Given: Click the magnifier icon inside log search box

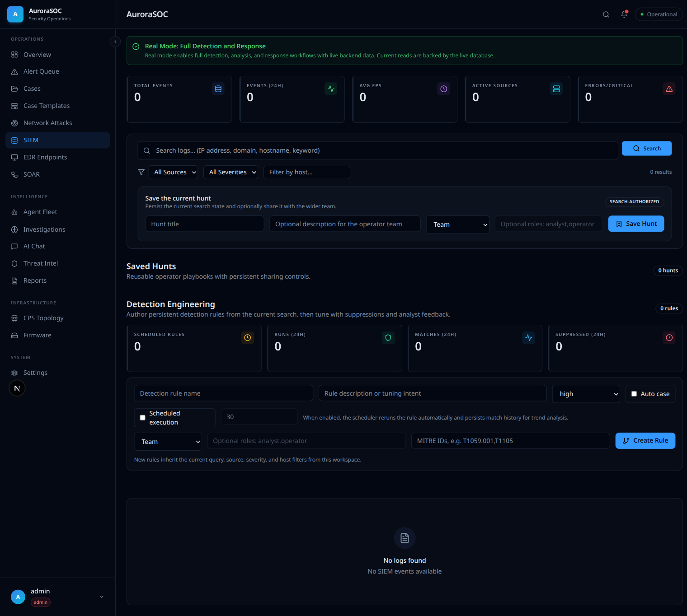Looking at the screenshot, I should [x=147, y=151].
